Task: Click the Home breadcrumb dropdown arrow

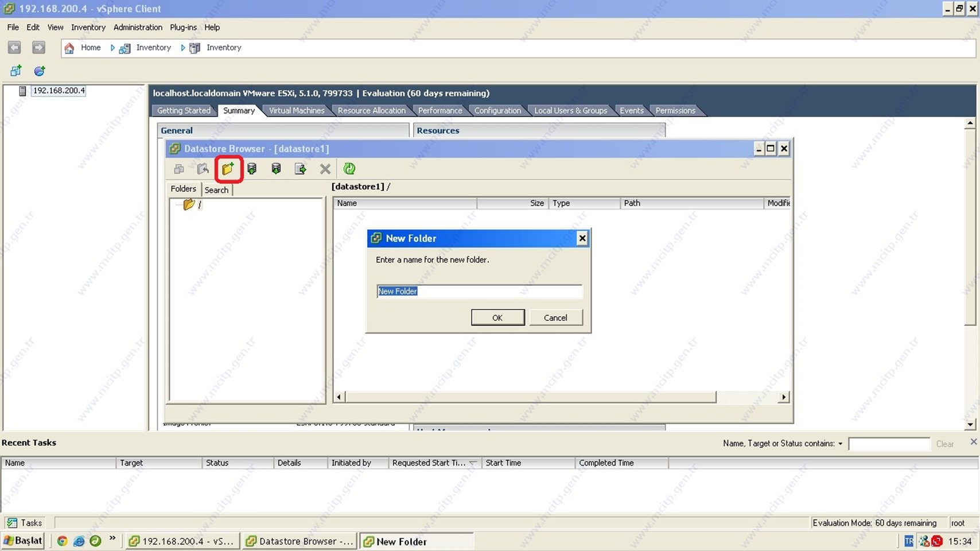Action: point(112,48)
